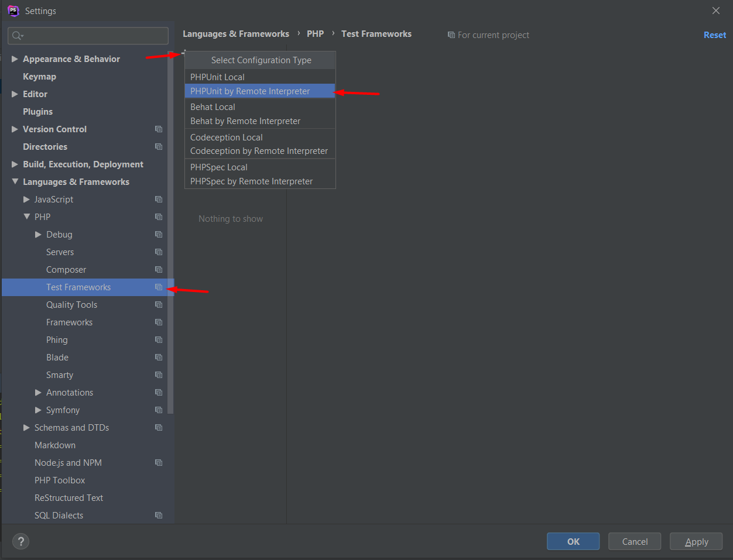Select Directories in settings tree
Viewport: 733px width, 560px height.
pyautogui.click(x=45, y=147)
